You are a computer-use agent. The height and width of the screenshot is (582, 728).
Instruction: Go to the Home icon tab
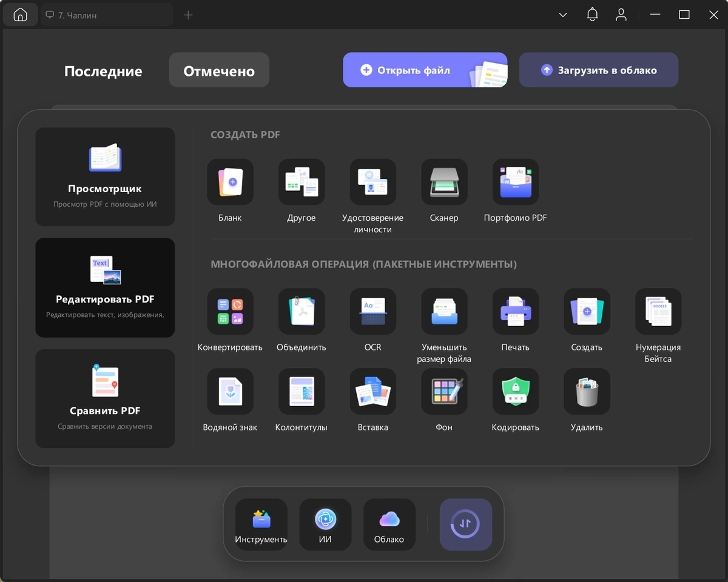click(20, 15)
